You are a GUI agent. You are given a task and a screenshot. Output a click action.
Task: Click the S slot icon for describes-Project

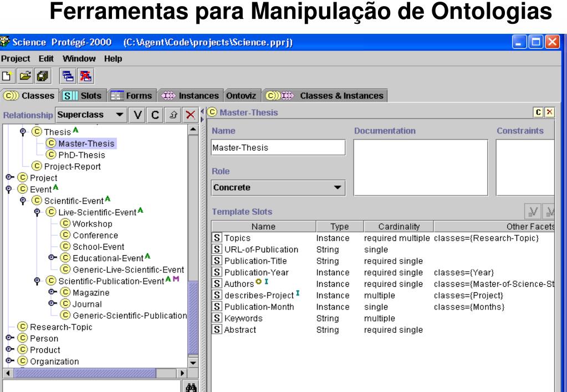pyautogui.click(x=217, y=295)
